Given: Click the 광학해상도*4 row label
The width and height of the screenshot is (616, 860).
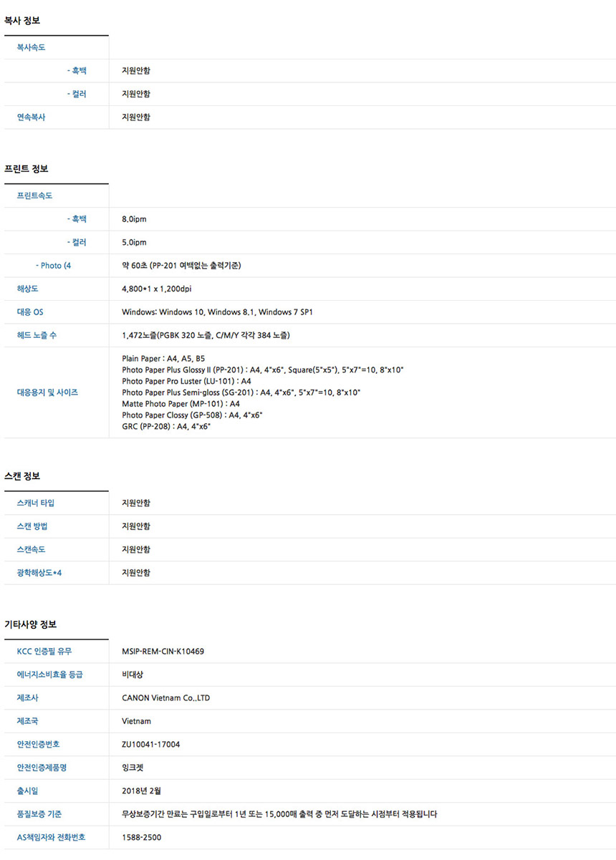Looking at the screenshot, I should (x=39, y=573).
